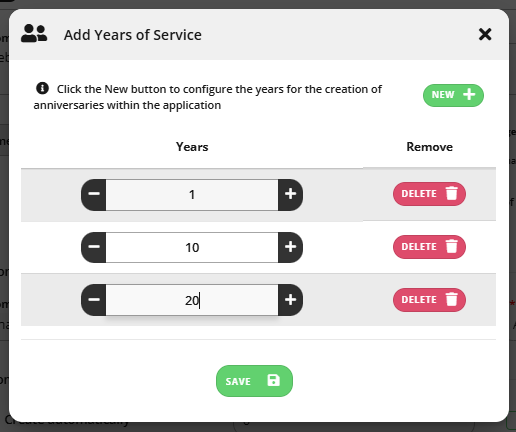Save the years of service configuration
Screen dimensions: 516x432
coord(254,381)
